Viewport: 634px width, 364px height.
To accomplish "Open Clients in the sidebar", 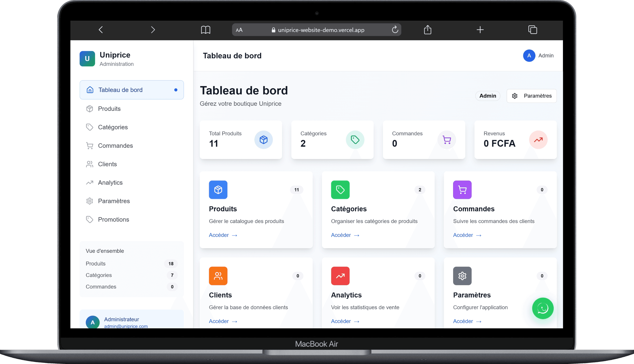I will click(x=132, y=164).
